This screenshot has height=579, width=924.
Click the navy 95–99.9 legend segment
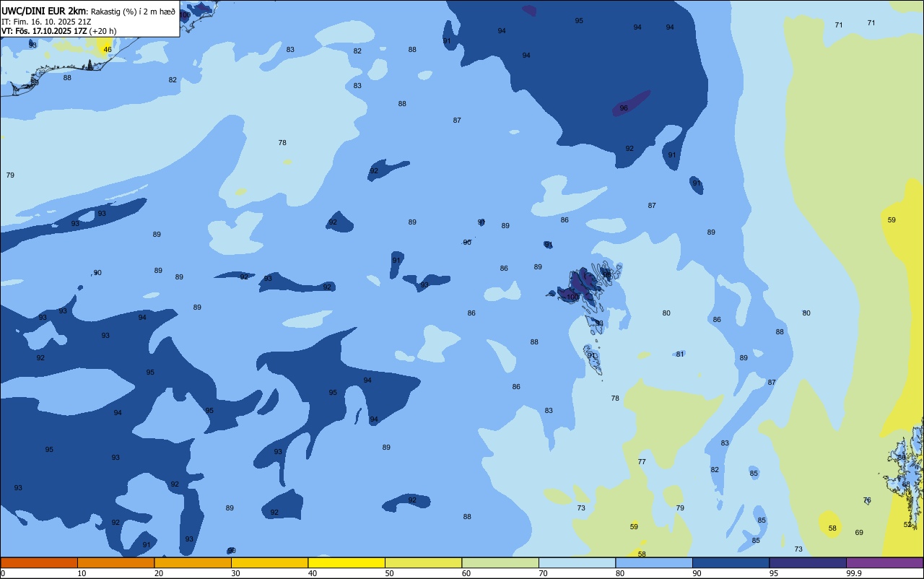tap(808, 562)
